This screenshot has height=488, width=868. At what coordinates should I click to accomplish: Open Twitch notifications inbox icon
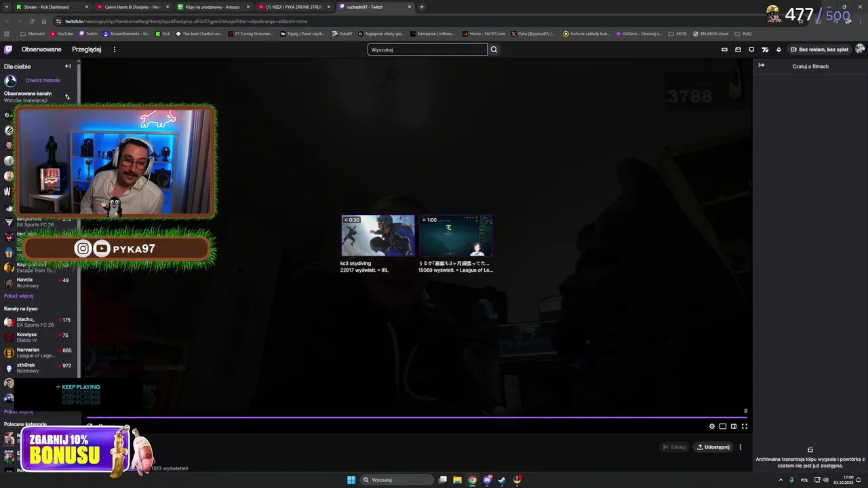pos(738,49)
